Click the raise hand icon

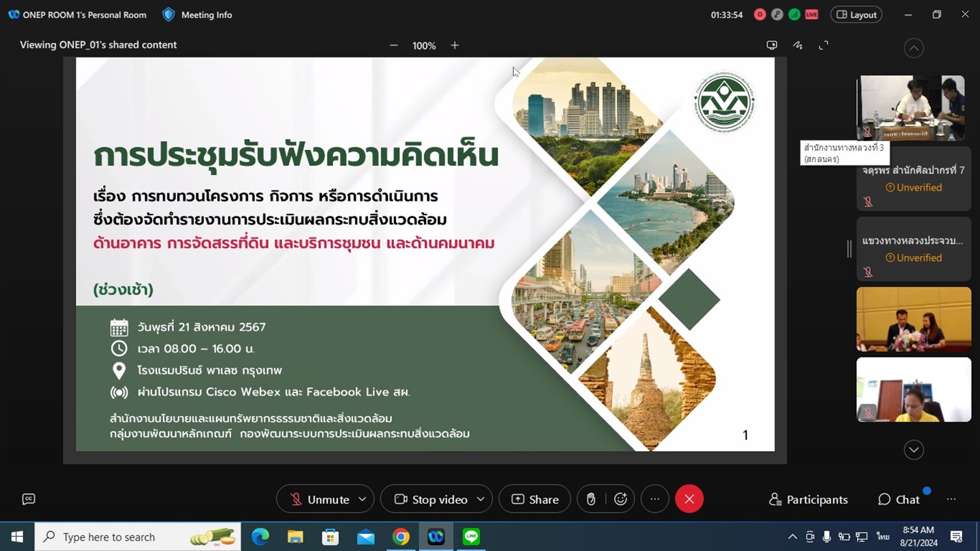[x=591, y=499]
